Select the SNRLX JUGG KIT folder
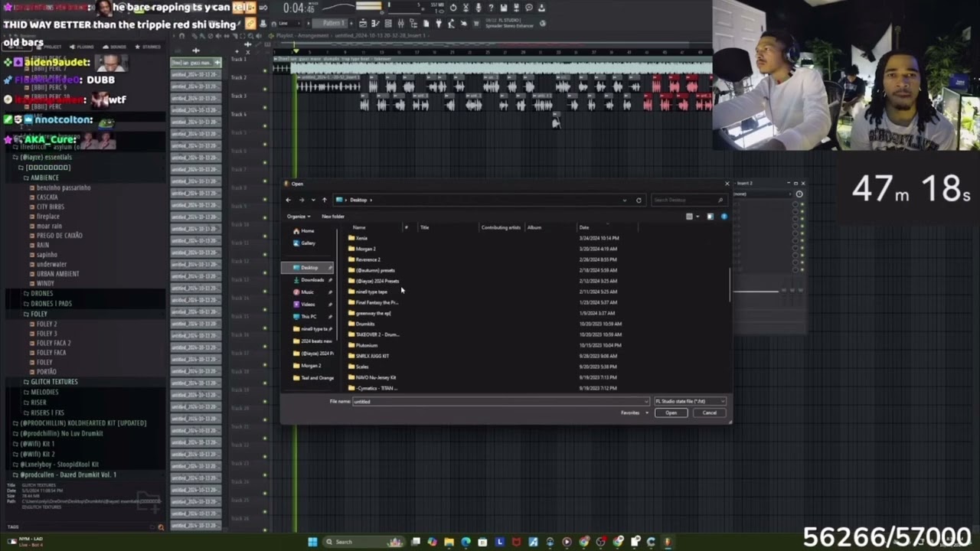This screenshot has width=980, height=551. coord(369,356)
